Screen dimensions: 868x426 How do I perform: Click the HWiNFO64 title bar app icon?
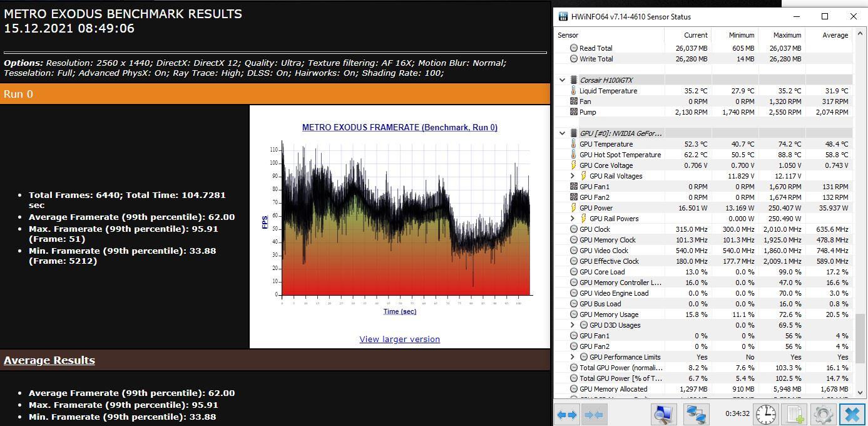click(562, 16)
